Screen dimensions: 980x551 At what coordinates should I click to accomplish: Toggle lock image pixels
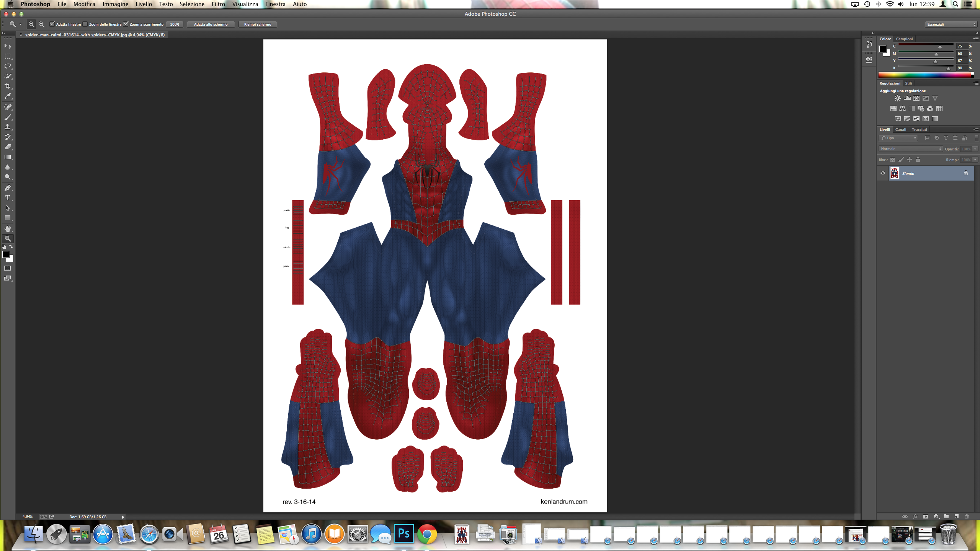click(901, 160)
